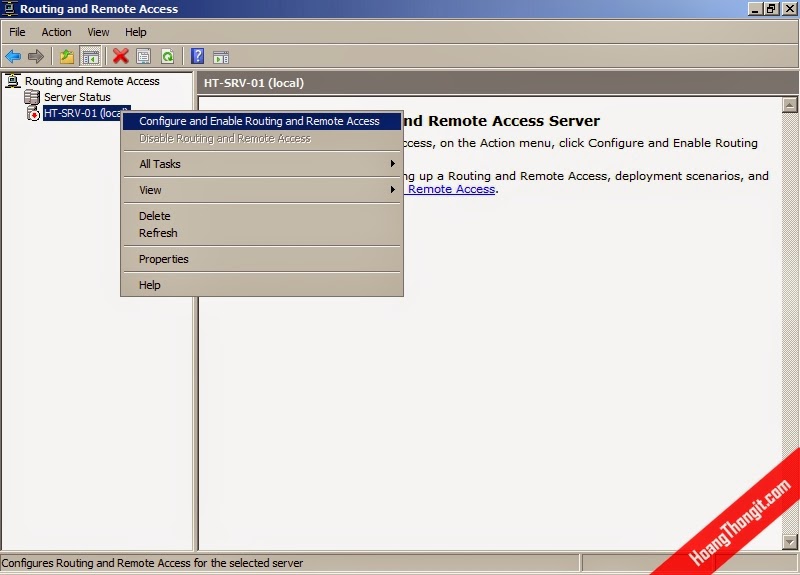Viewport: 800px width, 575px height.
Task: Click the HT-SRV-01 server icon with red dot
Action: tap(33, 113)
